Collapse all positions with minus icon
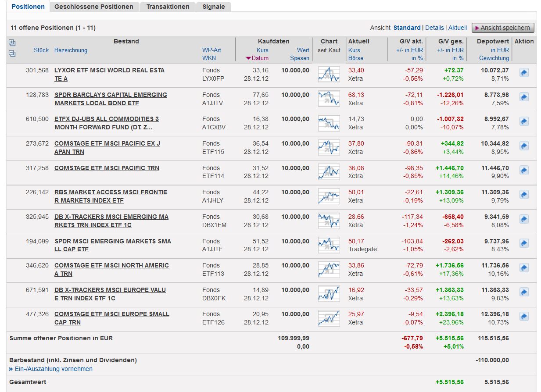Image resolution: width=541 pixels, height=392 pixels. [12, 53]
